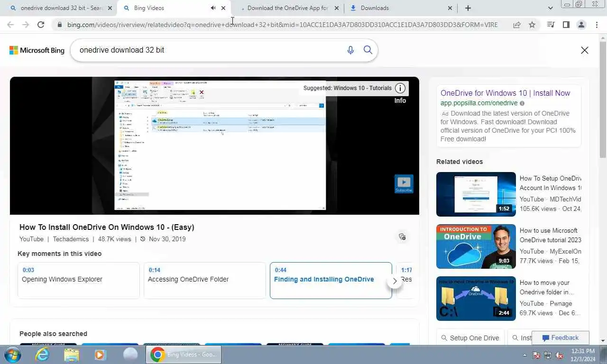This screenshot has height=364, width=607.
Task: Click the YouTube source label under the video title
Action: (x=31, y=239)
